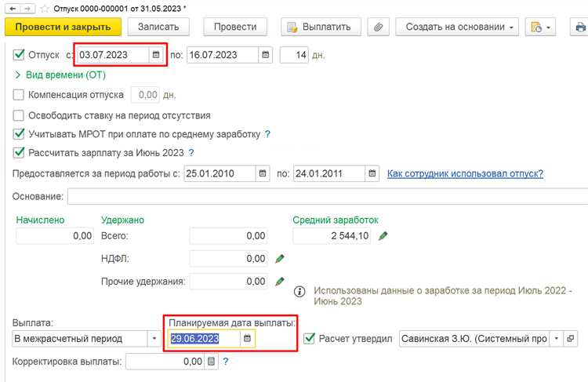Open help for Рассчитать зарплату option
This screenshot has width=588, height=382.
(191, 153)
